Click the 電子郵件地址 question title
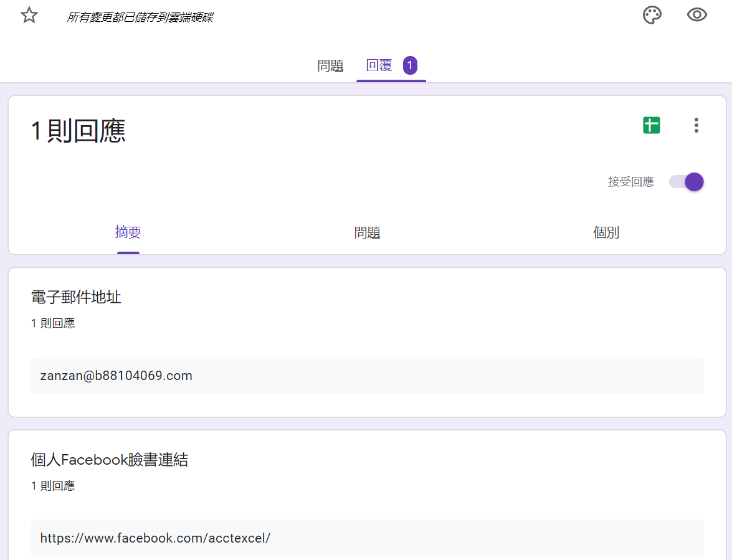 point(75,297)
